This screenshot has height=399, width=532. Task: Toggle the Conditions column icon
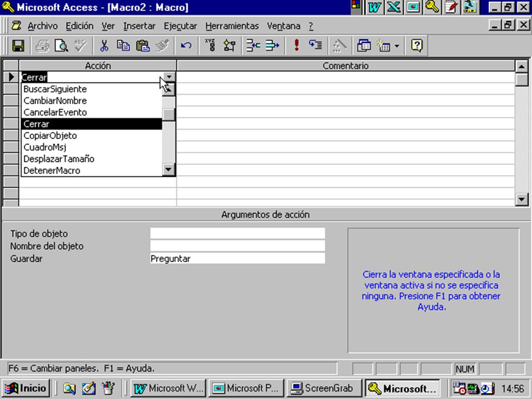tap(229, 45)
